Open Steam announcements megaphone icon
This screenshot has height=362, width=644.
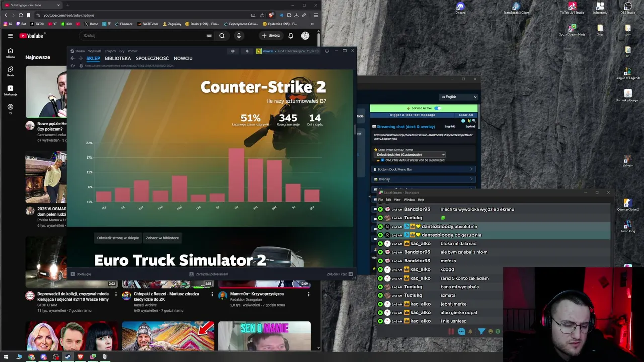pyautogui.click(x=232, y=51)
